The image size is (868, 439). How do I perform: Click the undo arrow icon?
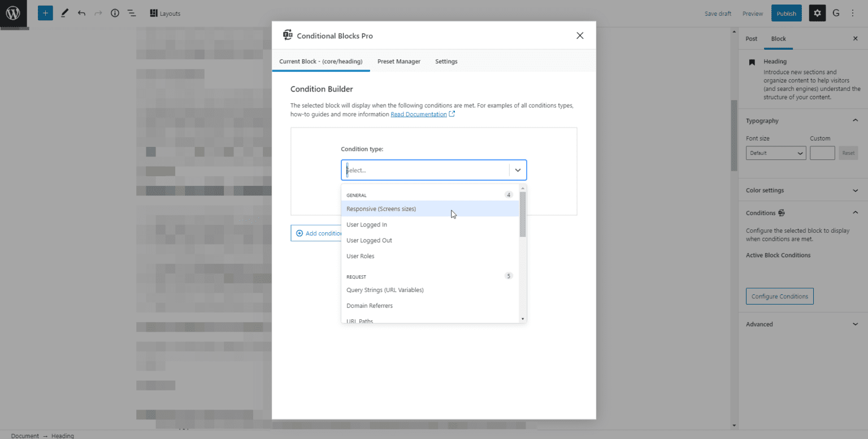pyautogui.click(x=81, y=12)
